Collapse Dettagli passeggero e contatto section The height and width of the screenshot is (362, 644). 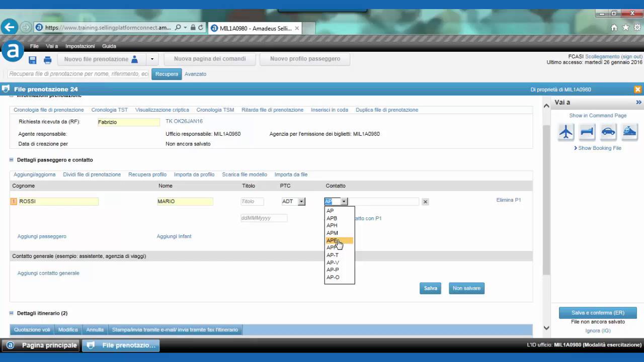[12, 160]
